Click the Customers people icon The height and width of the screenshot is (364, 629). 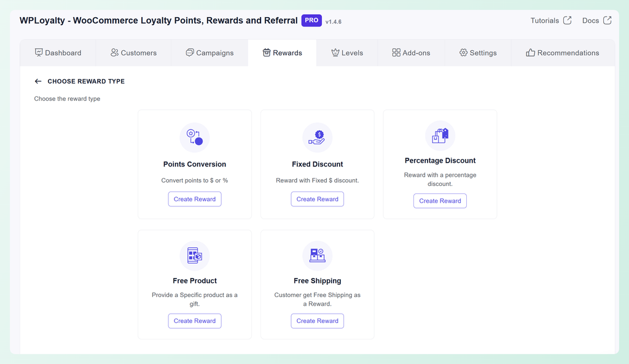pos(114,53)
